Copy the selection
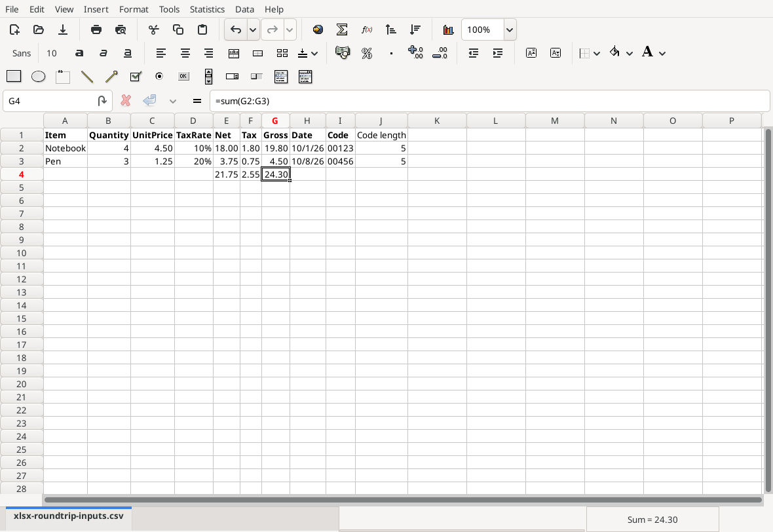The image size is (773, 532). tap(178, 29)
